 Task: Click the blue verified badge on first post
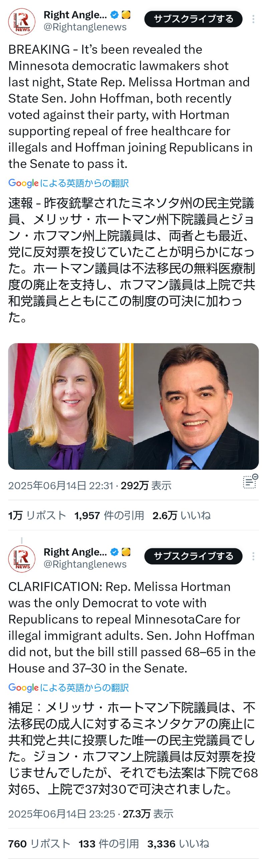click(114, 15)
